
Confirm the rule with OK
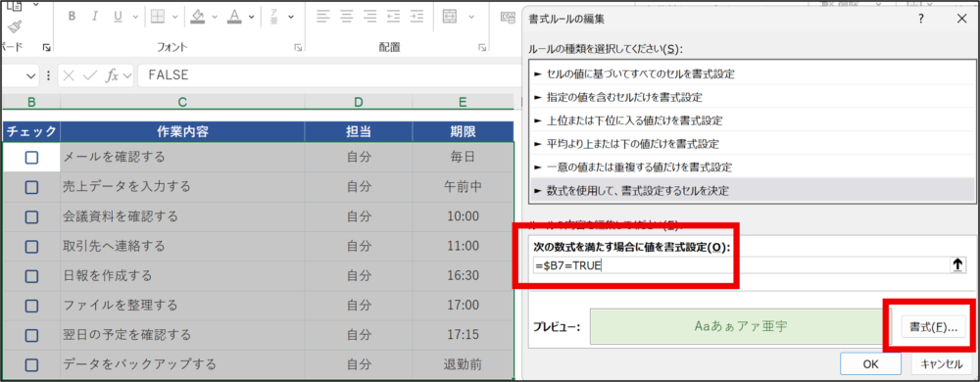pyautogui.click(x=870, y=364)
